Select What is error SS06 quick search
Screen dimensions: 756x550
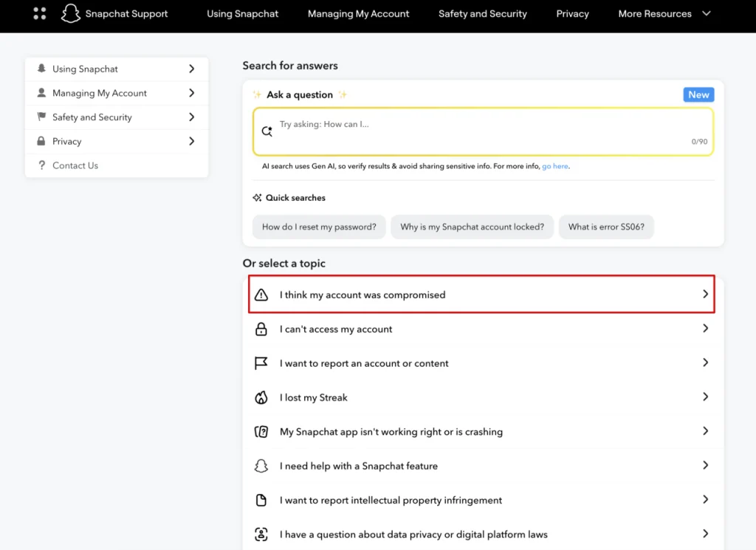[x=606, y=227]
